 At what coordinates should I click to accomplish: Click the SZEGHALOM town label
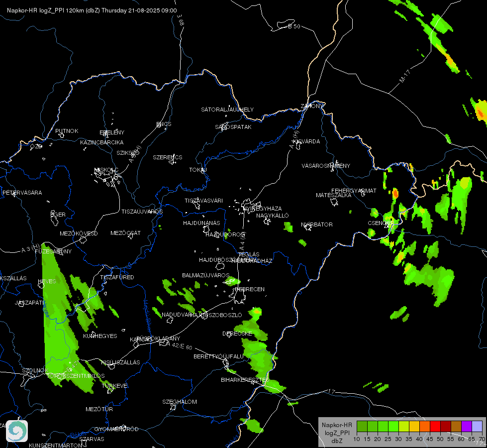(180, 402)
